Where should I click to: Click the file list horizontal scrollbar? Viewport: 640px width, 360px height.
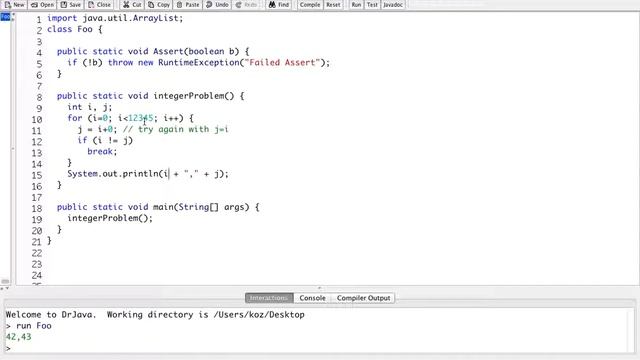[x=5, y=281]
